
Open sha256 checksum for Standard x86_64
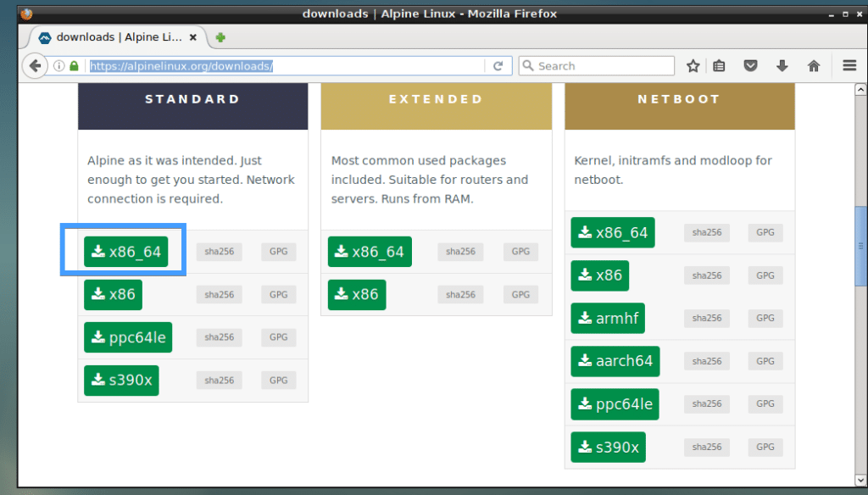point(218,251)
